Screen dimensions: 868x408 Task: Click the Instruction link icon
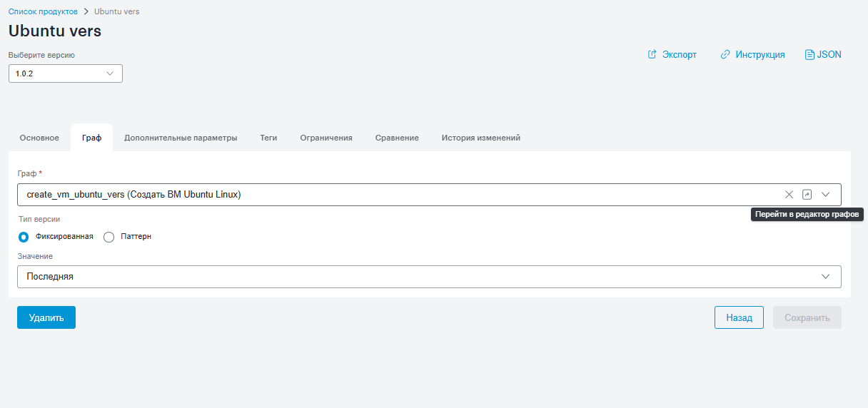(x=725, y=54)
